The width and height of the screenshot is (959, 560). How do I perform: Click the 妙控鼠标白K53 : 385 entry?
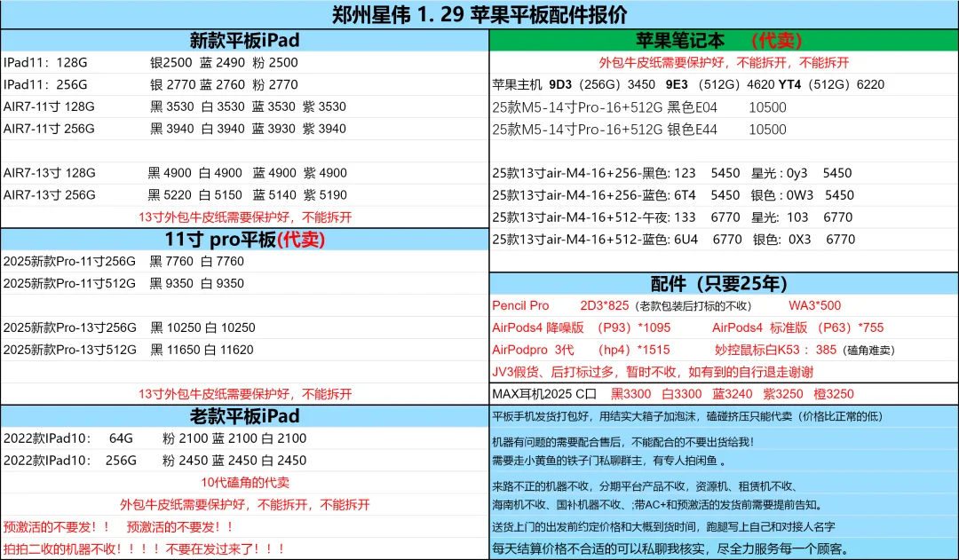click(775, 350)
